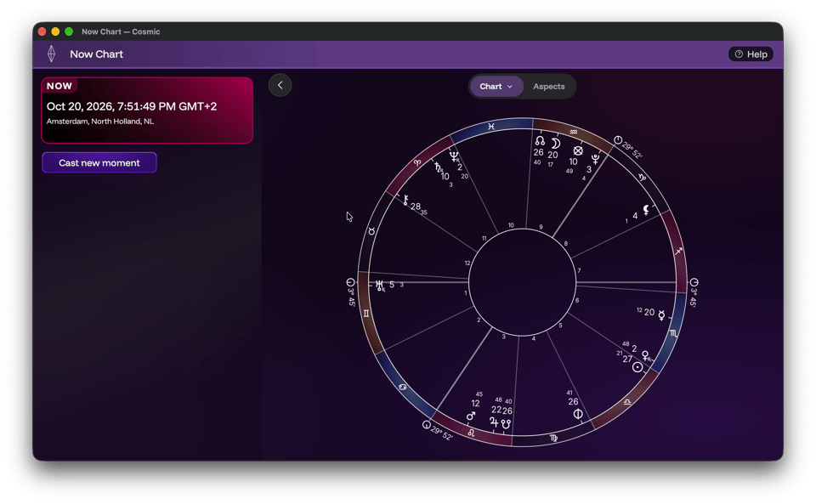The image size is (816, 504).
Task: Click the Sagittarius sign on the zodiac ring
Action: 678,252
